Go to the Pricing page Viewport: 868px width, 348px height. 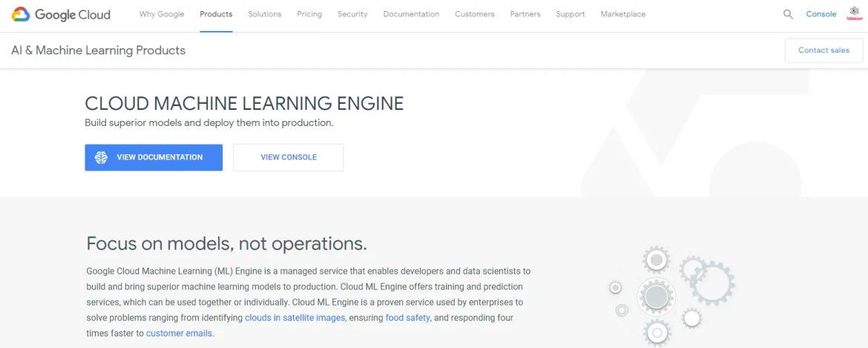(x=309, y=14)
